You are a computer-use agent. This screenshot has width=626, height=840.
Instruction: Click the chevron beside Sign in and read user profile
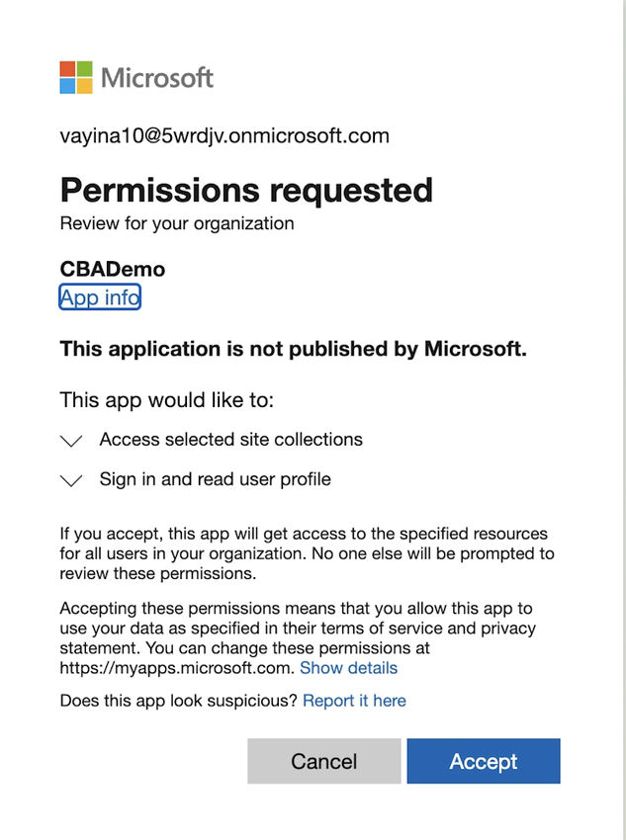point(70,479)
